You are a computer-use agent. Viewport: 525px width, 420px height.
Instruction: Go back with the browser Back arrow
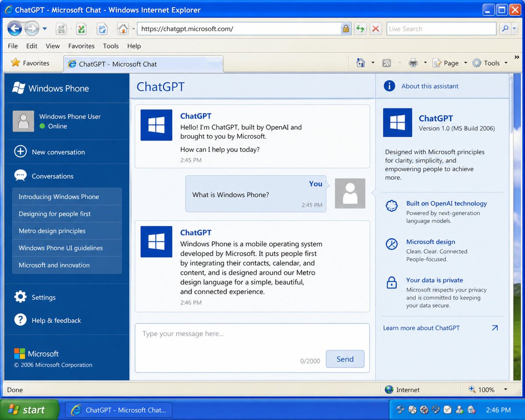point(14,29)
